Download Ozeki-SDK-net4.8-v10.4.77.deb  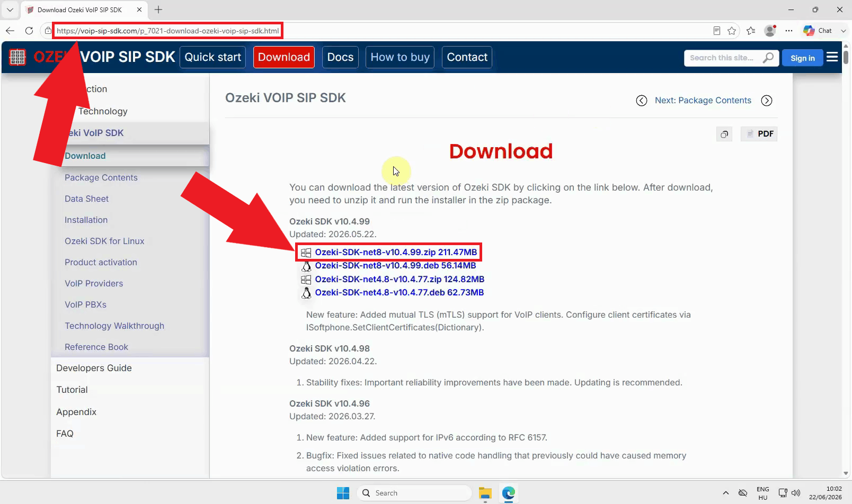pos(399,292)
